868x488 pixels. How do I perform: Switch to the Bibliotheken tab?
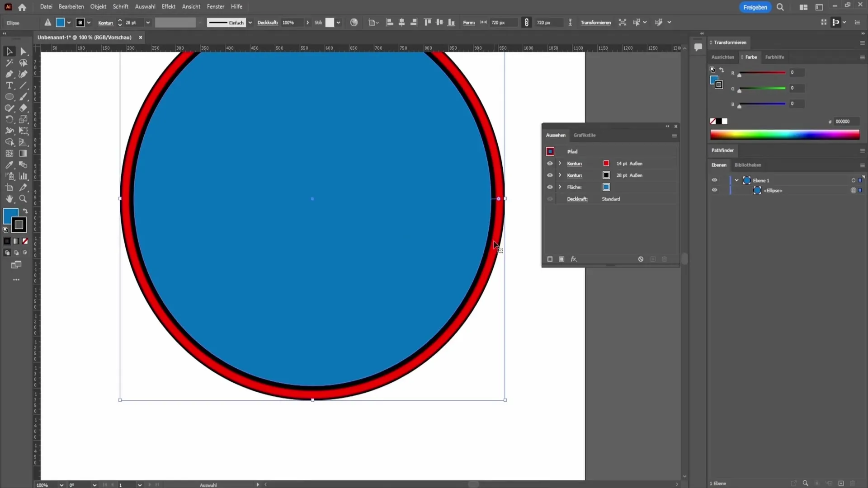pos(748,165)
